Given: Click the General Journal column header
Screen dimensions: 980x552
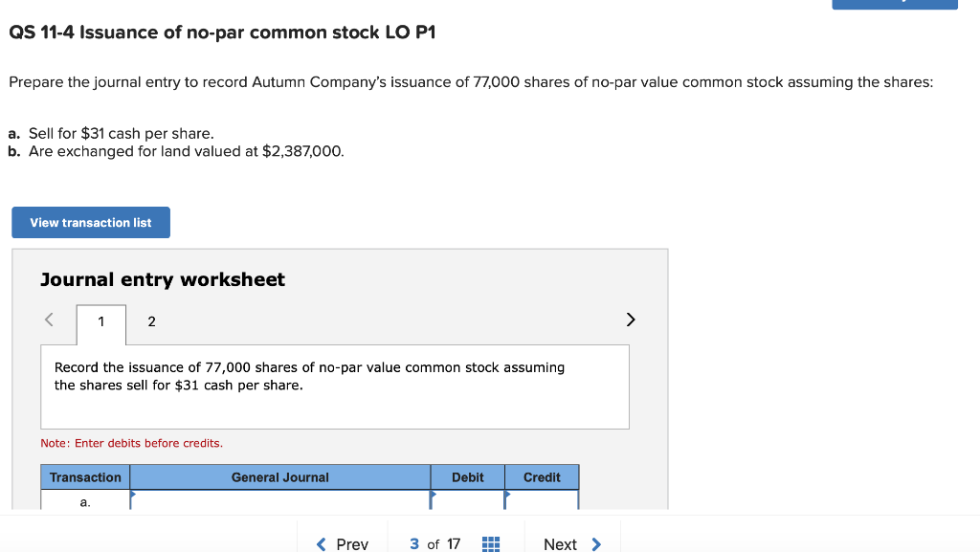Looking at the screenshot, I should pos(280,477).
